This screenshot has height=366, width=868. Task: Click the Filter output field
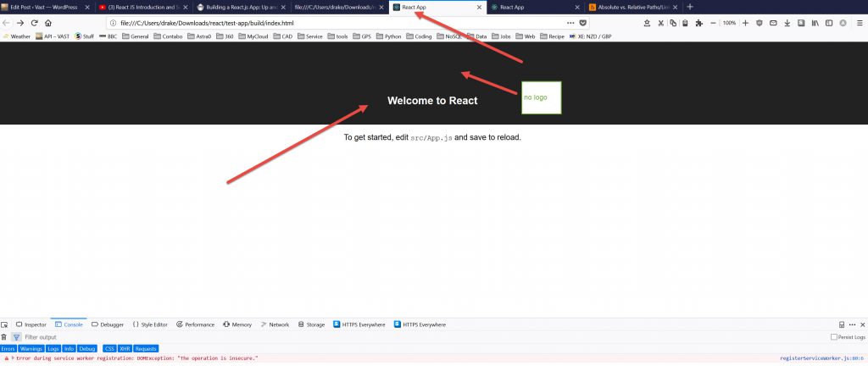point(51,337)
